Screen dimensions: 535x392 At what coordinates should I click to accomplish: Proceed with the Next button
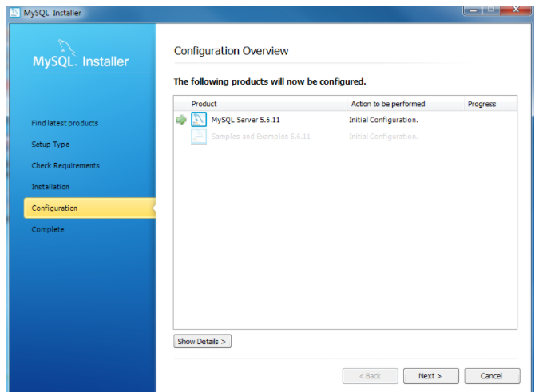point(431,376)
